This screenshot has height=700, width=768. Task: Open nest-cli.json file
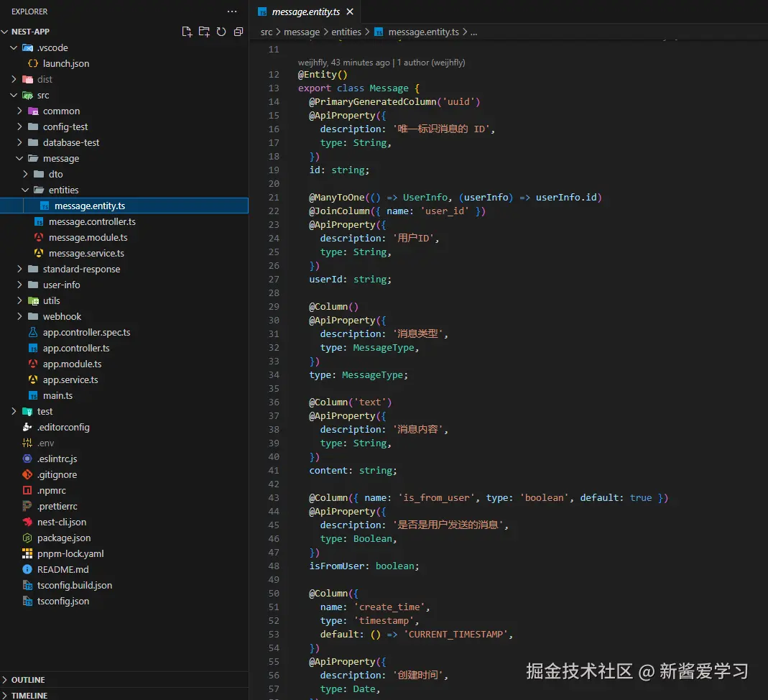(62, 522)
